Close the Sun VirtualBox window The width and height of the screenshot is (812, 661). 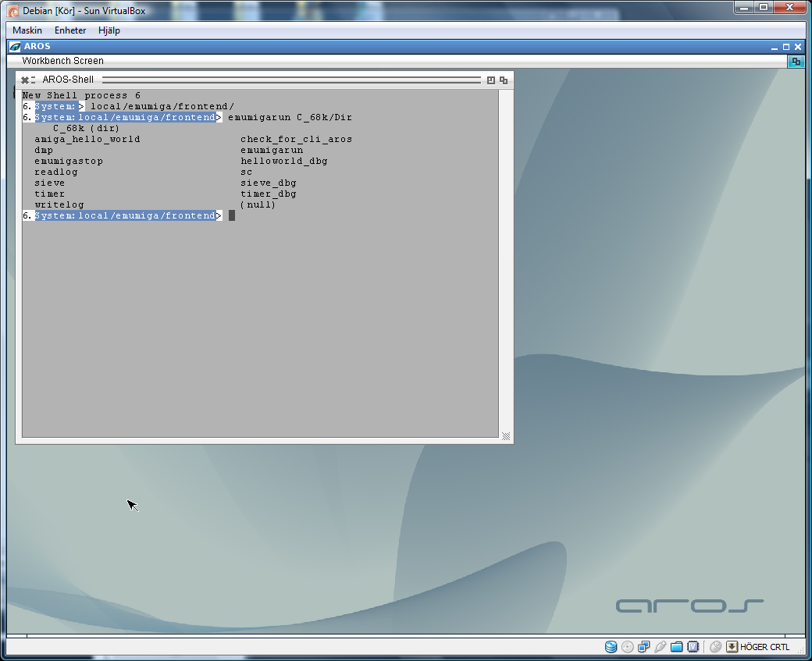789,7
